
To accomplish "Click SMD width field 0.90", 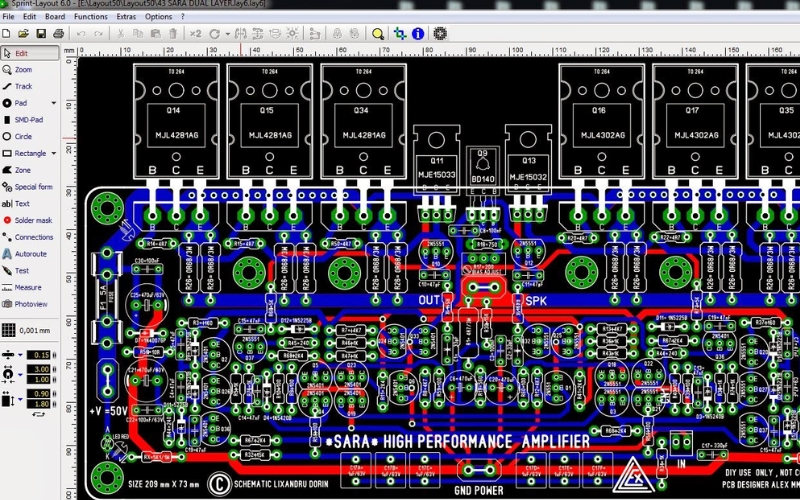I will pos(38,394).
